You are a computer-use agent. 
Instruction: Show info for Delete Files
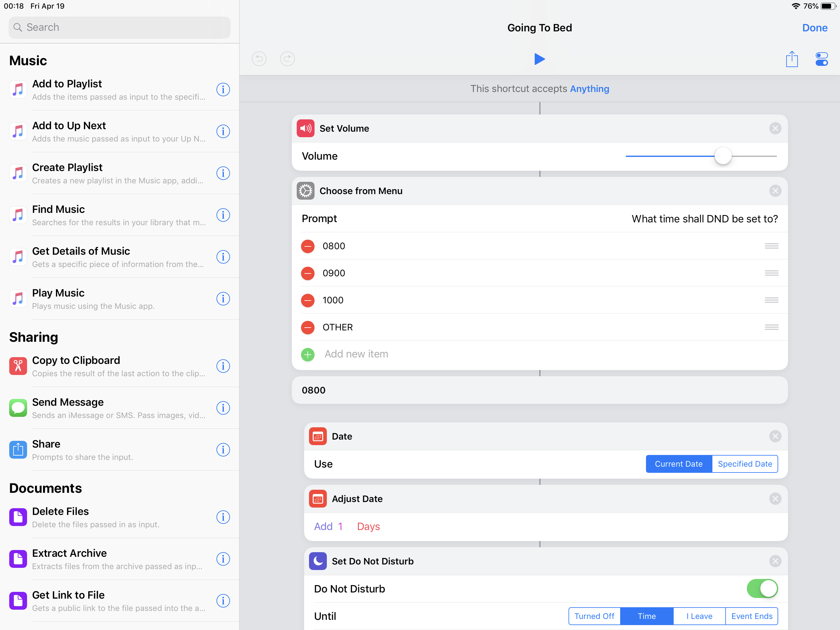point(223,517)
